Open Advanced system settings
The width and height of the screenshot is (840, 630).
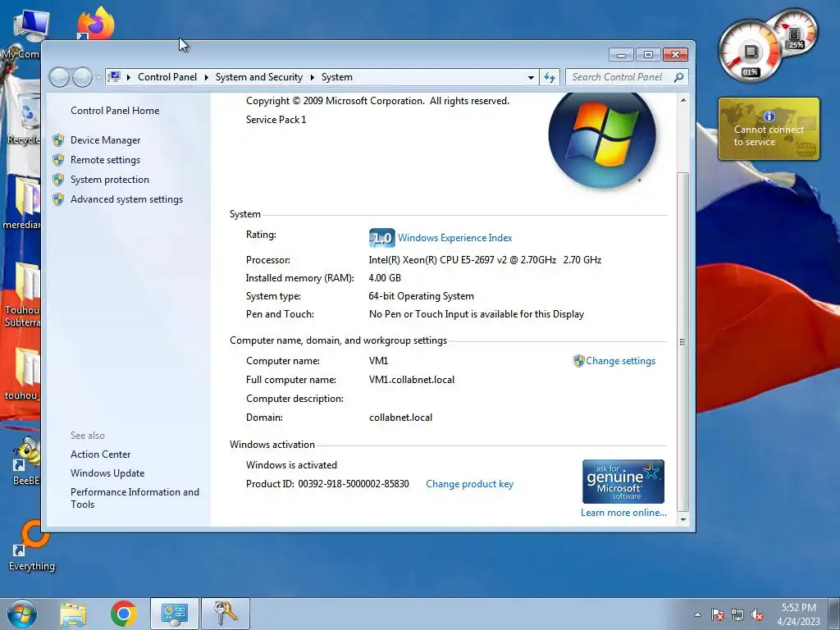[126, 199]
